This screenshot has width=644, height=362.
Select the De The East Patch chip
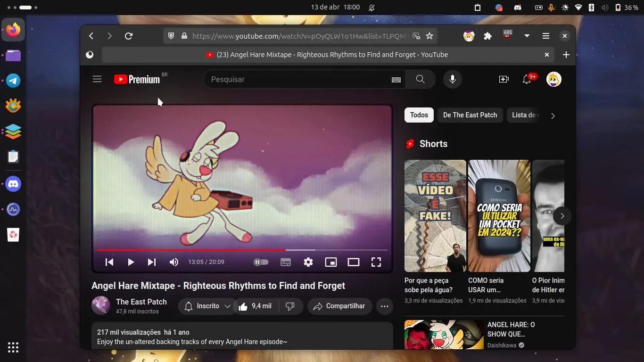click(x=470, y=115)
